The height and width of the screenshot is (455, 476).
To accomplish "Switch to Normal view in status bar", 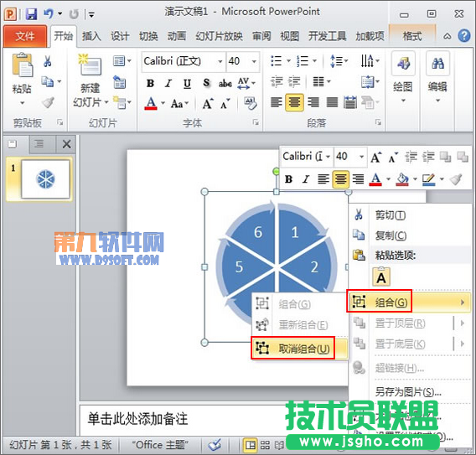I will [x=251, y=445].
